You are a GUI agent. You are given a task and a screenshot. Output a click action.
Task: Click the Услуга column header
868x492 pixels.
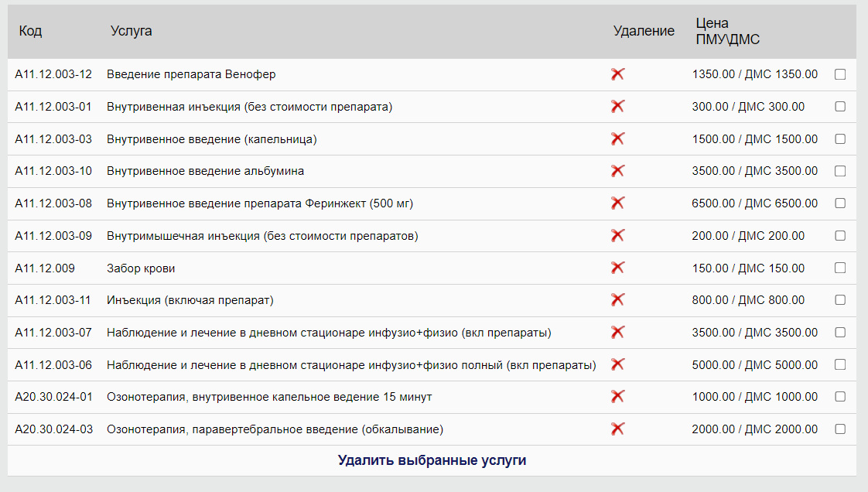coord(132,31)
